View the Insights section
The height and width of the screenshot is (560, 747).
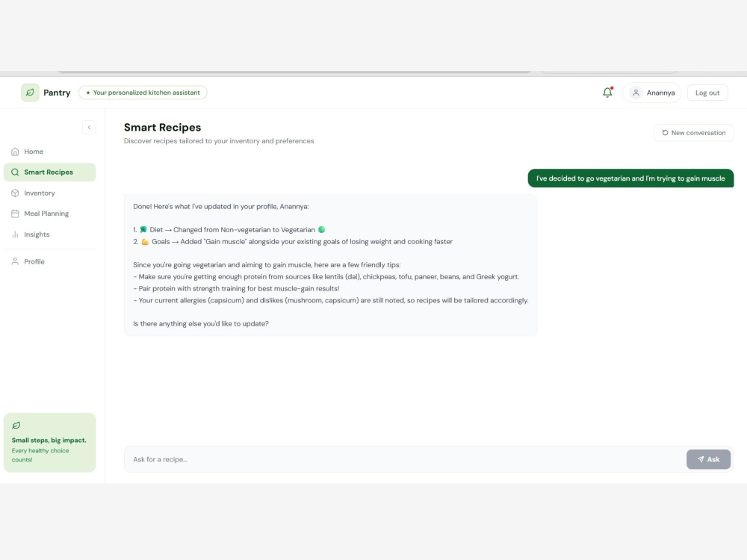click(x=49, y=234)
